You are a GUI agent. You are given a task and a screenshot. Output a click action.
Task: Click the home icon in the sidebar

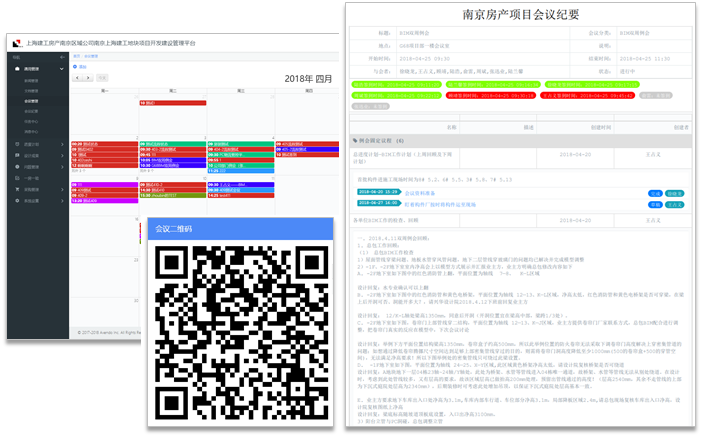pyautogui.click(x=17, y=69)
